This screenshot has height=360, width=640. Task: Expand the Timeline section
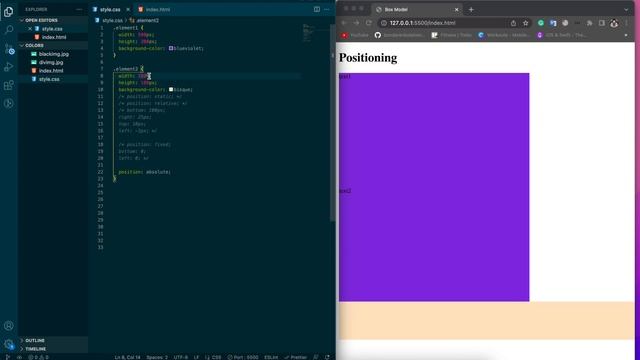(x=53, y=349)
